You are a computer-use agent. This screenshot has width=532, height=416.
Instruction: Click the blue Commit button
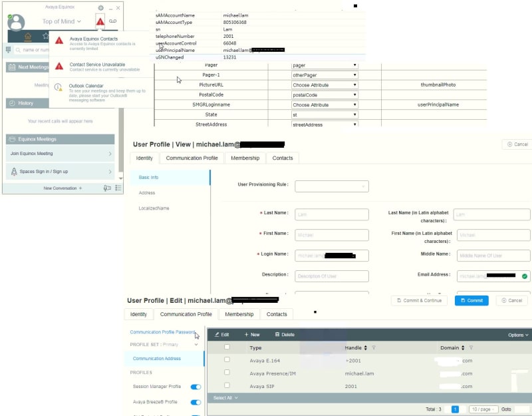pyautogui.click(x=471, y=301)
